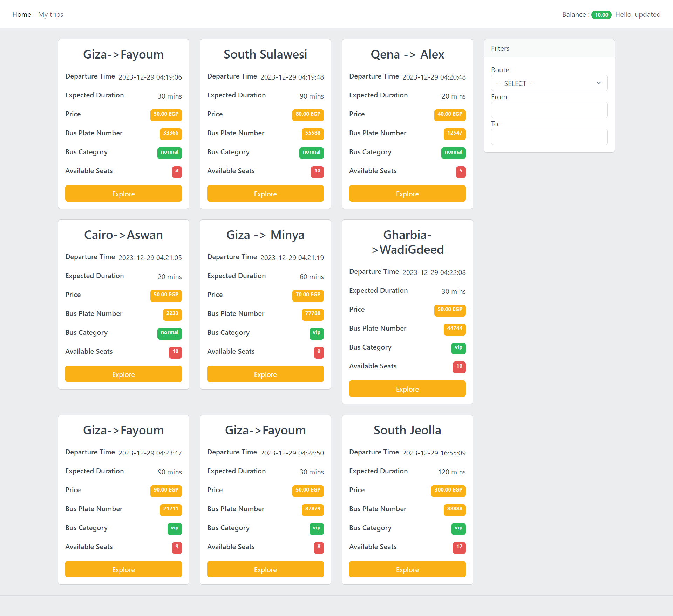This screenshot has height=616, width=673.
Task: Explore the South Jeolla trip
Action: tap(407, 569)
